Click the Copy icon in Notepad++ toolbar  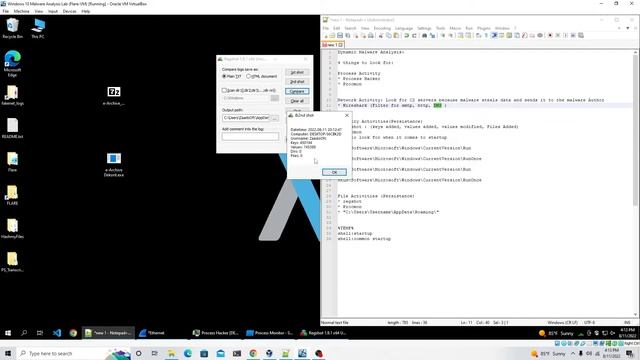coord(389,36)
